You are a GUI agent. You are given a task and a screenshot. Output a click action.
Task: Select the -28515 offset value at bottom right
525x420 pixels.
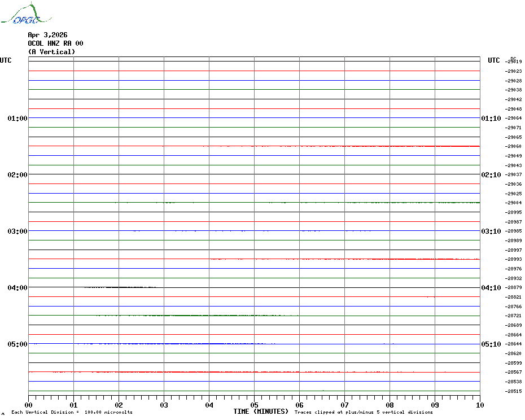[514, 391]
